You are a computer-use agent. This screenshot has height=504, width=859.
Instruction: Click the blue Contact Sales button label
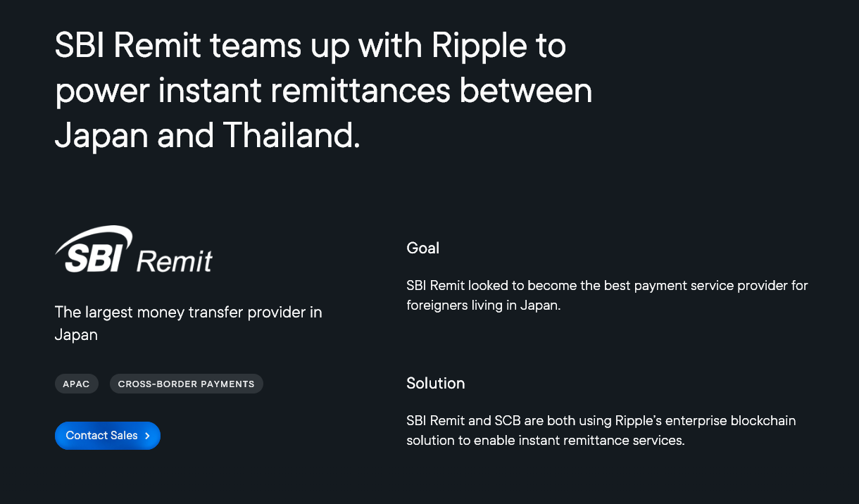pyautogui.click(x=101, y=436)
